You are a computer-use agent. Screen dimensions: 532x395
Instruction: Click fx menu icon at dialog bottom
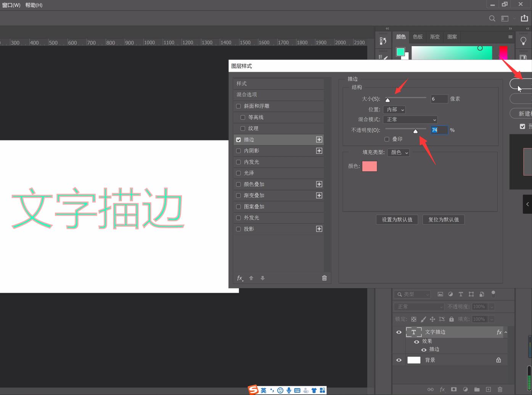(x=240, y=278)
